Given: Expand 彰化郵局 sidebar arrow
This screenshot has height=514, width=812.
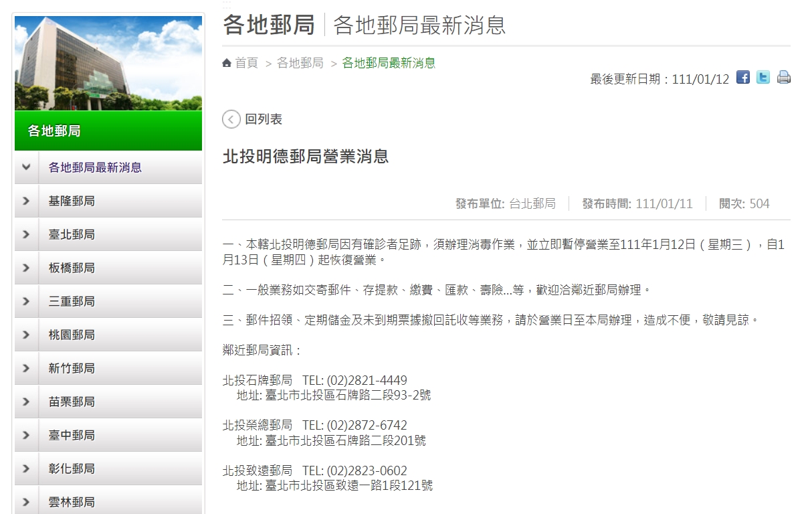Looking at the screenshot, I should click(x=26, y=468).
